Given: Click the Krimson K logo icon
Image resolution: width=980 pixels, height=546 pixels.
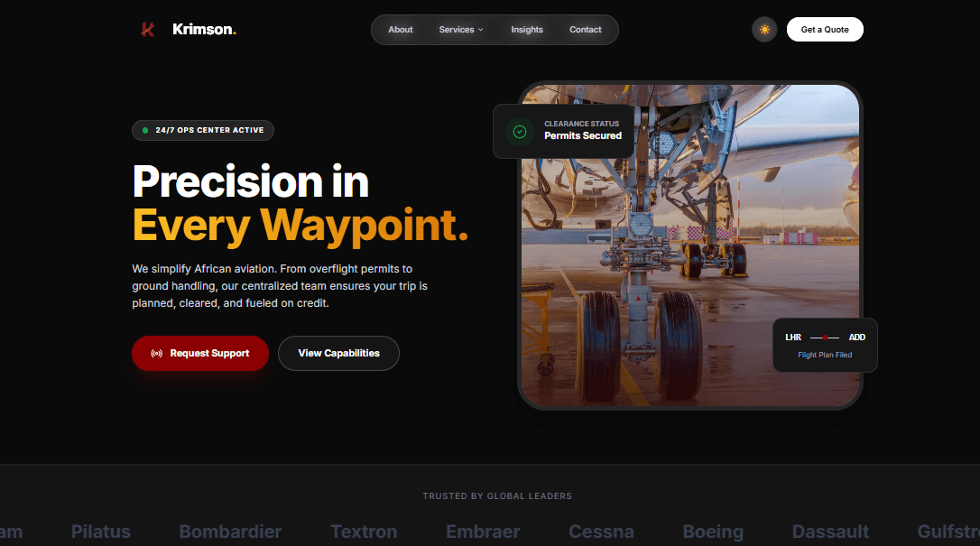Looking at the screenshot, I should point(147,30).
